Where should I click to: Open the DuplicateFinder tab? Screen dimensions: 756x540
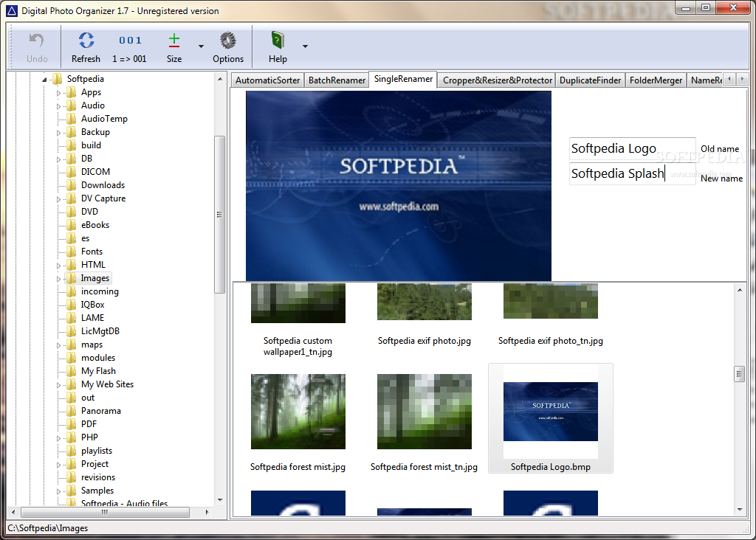[x=590, y=80]
